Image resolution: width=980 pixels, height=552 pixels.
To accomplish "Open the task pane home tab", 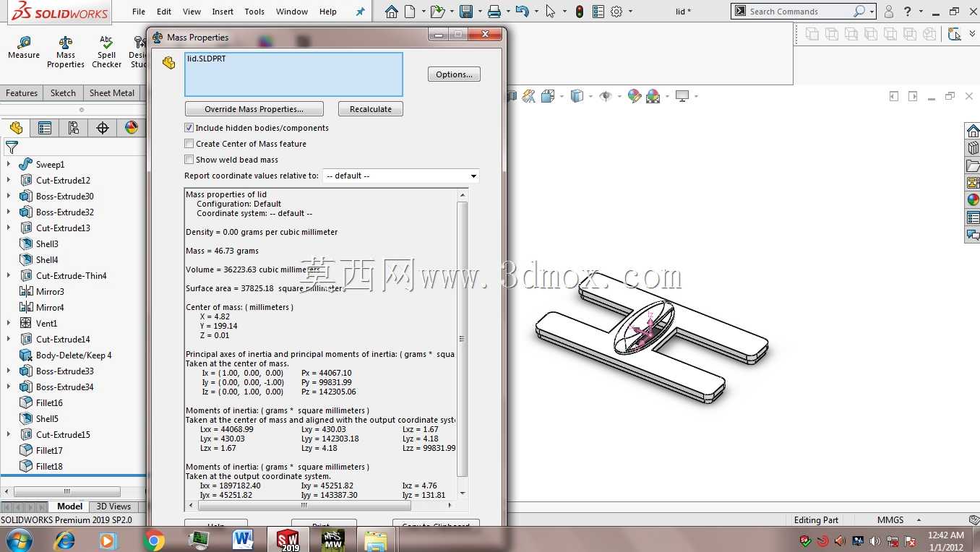I will pos(973,131).
